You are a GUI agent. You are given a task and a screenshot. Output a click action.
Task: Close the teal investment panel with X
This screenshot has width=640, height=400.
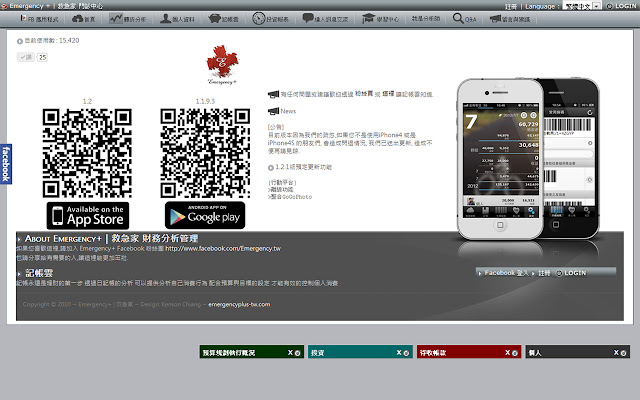tap(399, 353)
